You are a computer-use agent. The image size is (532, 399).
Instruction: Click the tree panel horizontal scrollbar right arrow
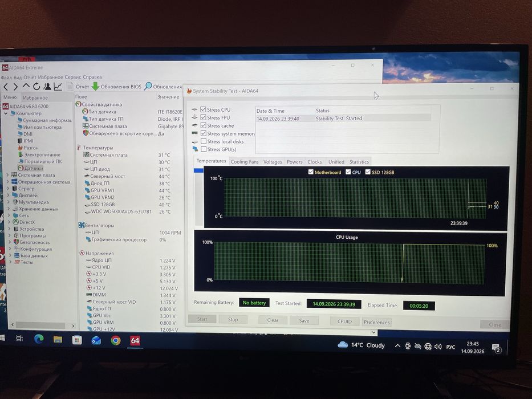pos(72,325)
